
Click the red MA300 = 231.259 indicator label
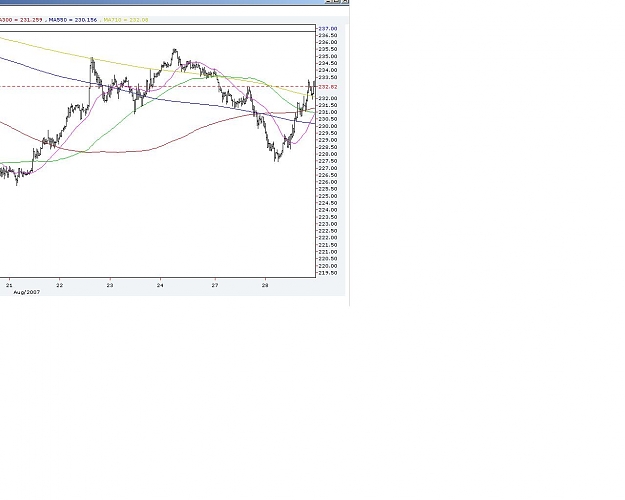[21, 20]
